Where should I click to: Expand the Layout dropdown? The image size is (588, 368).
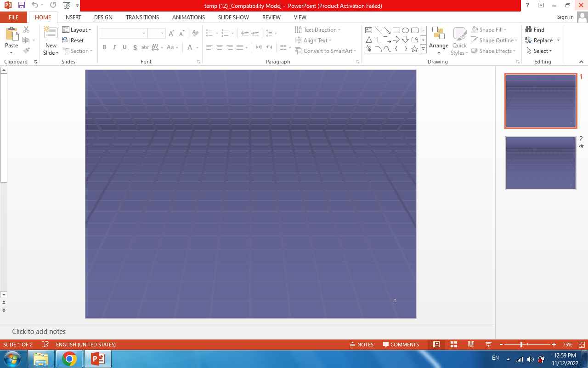[x=77, y=29]
